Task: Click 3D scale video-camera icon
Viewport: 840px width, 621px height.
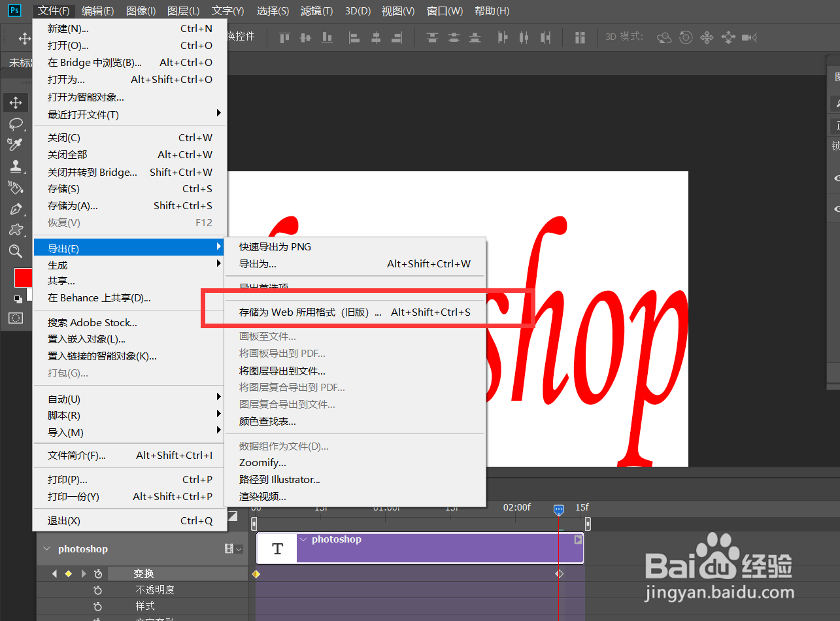Action: pyautogui.click(x=750, y=38)
